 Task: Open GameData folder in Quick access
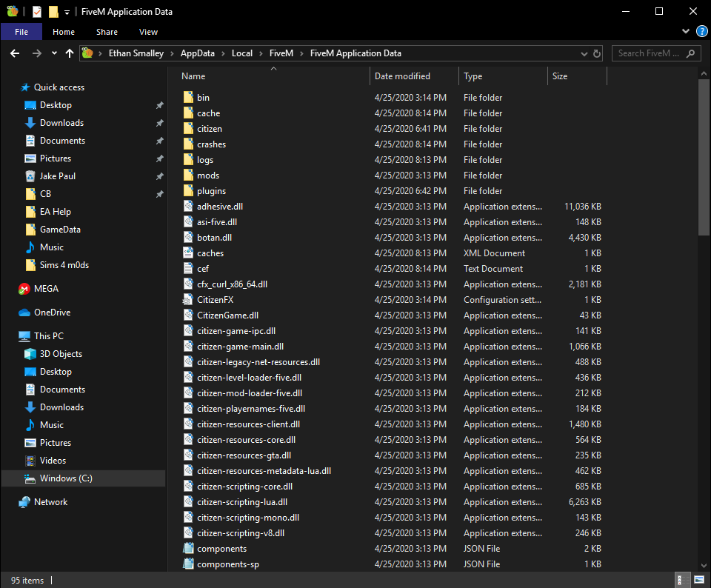point(60,230)
